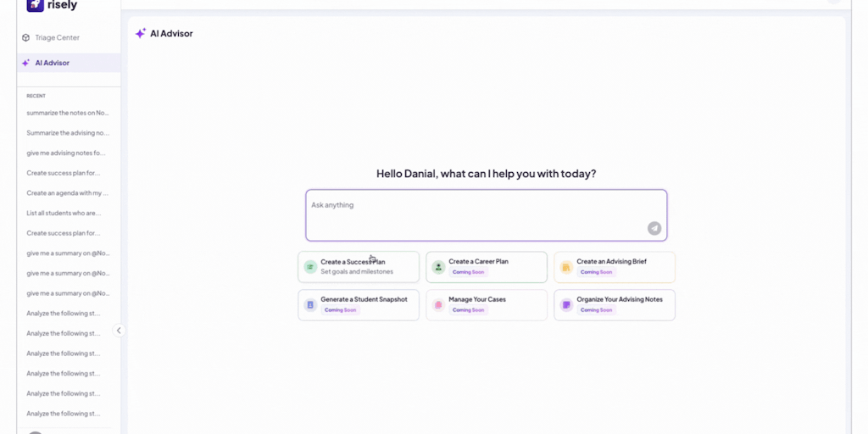
Task: Open recent chat "Create an agenda with my..."
Action: pyautogui.click(x=68, y=193)
